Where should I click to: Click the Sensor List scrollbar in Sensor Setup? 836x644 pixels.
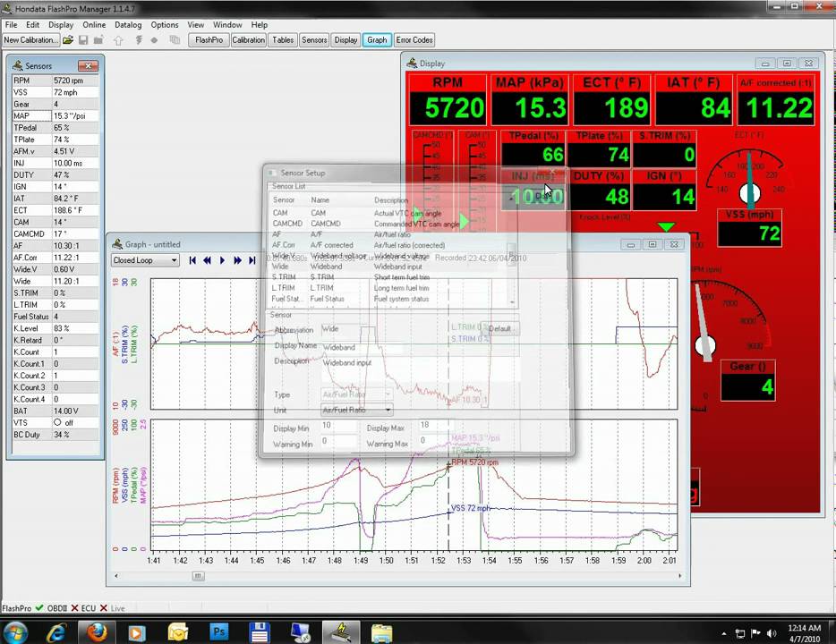point(512,250)
